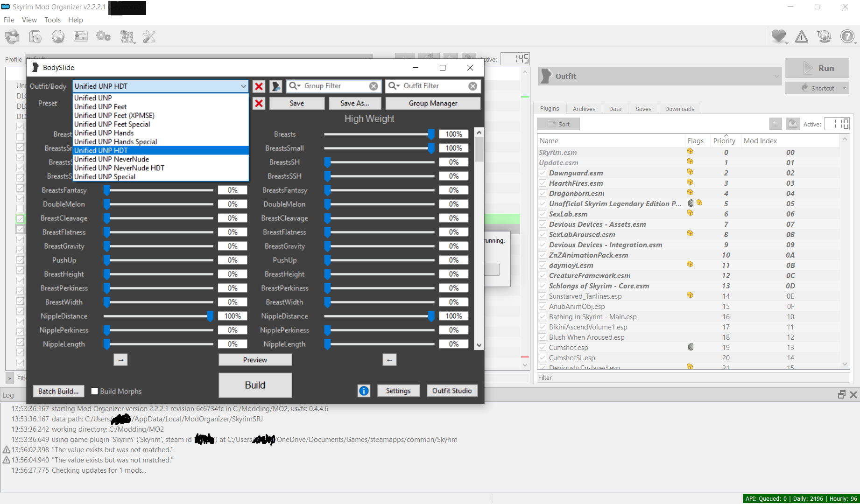The height and width of the screenshot is (504, 860).
Task: Click the BodySlide icon right of outfit delete
Action: tap(276, 86)
